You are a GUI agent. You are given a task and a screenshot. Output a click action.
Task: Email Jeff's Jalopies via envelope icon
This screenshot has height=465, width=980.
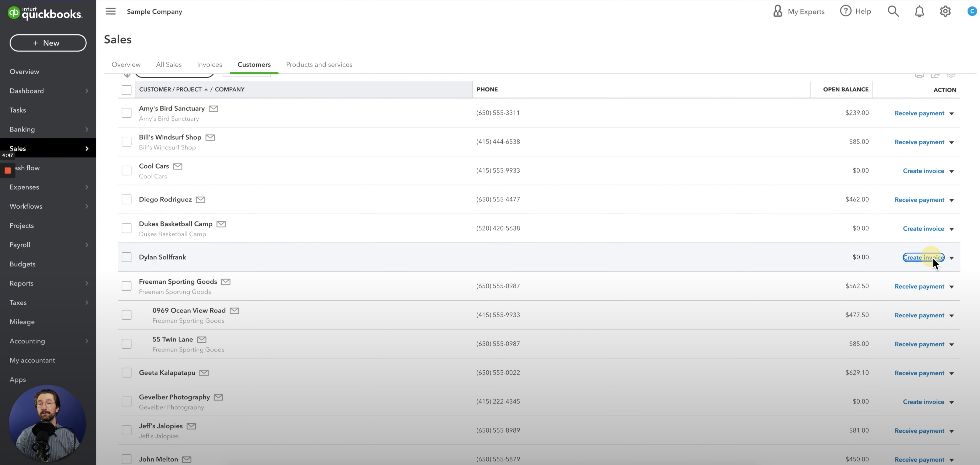pyautogui.click(x=191, y=426)
